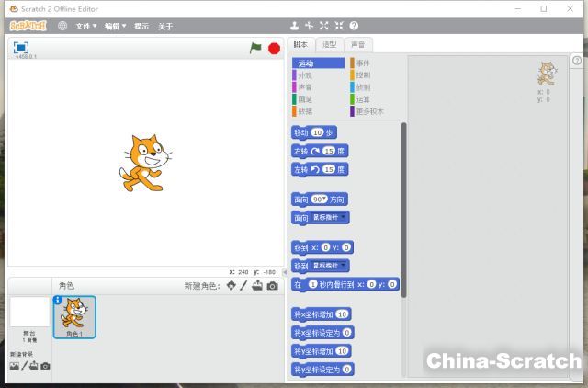Select the 事件 block category
Screen dimensions: 588x388
(x=363, y=63)
